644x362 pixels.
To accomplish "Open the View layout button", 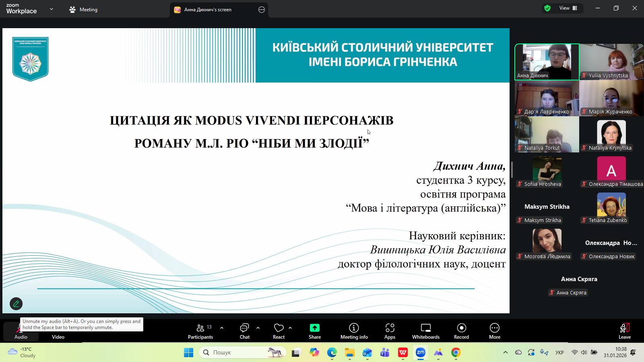I will [568, 8].
